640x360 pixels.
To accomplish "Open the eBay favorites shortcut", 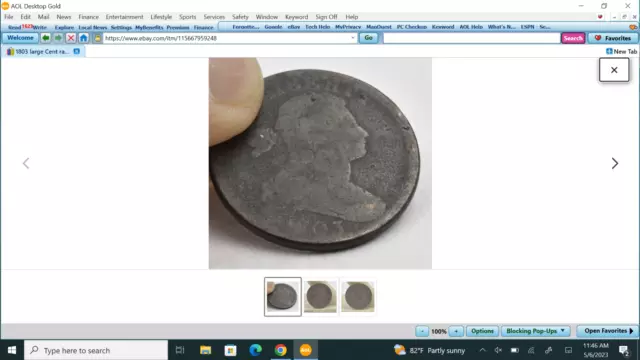I will pyautogui.click(x=293, y=27).
